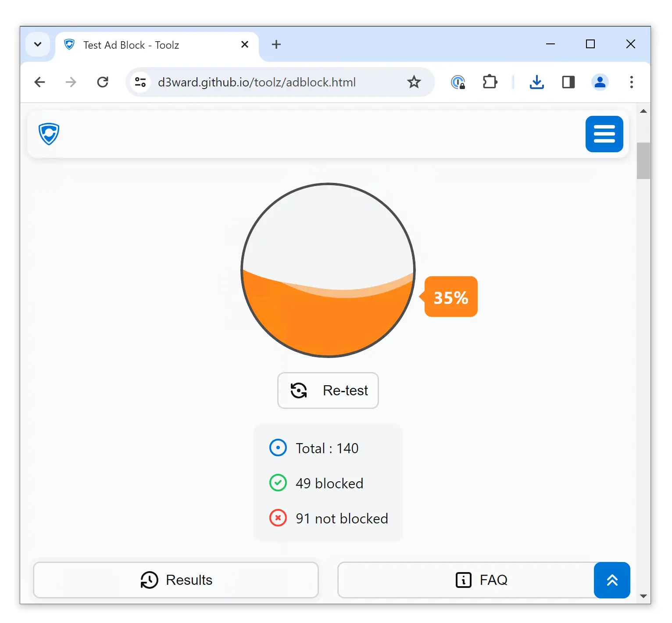Viewport: 672px width, 623px height.
Task: Open a new tab
Action: click(276, 44)
